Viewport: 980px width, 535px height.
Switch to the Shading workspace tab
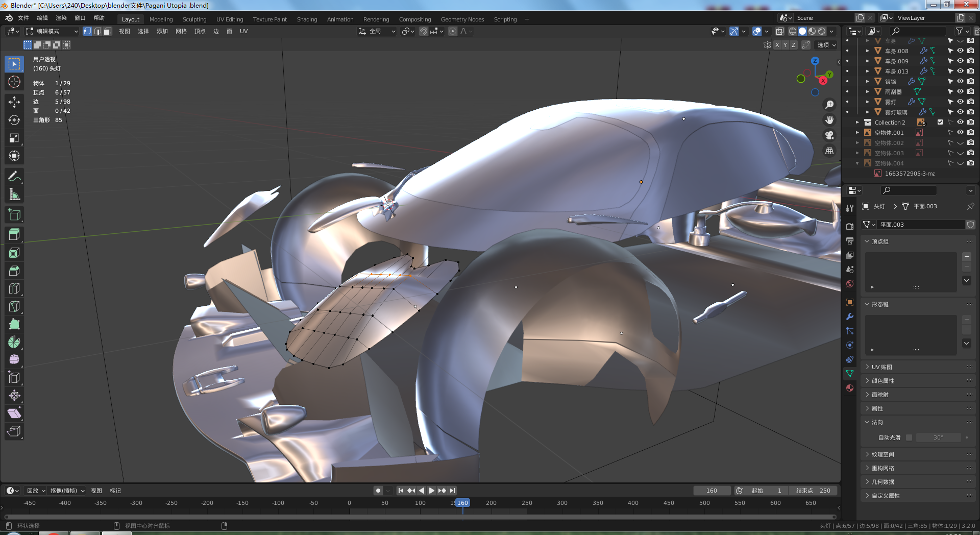tap(307, 19)
